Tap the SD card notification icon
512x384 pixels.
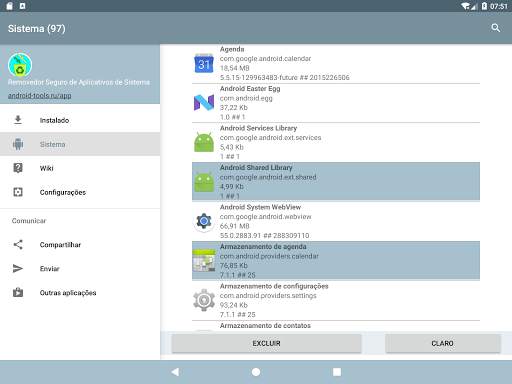pos(9,6)
